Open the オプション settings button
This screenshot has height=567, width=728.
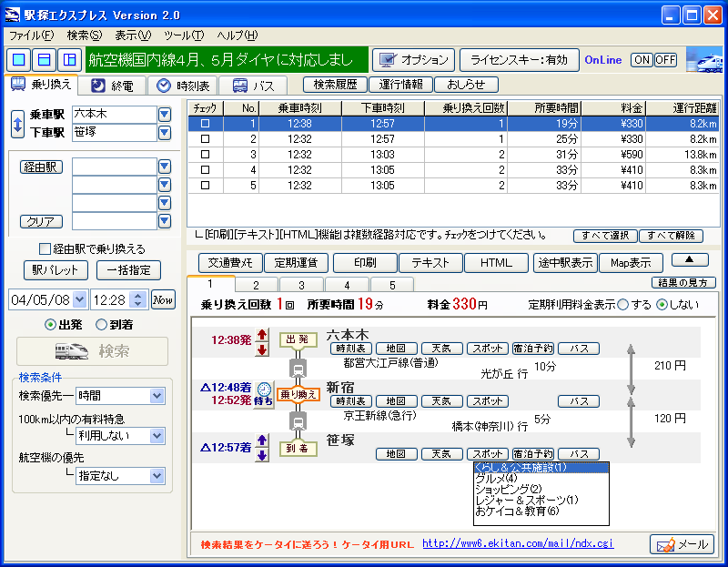coord(414,60)
